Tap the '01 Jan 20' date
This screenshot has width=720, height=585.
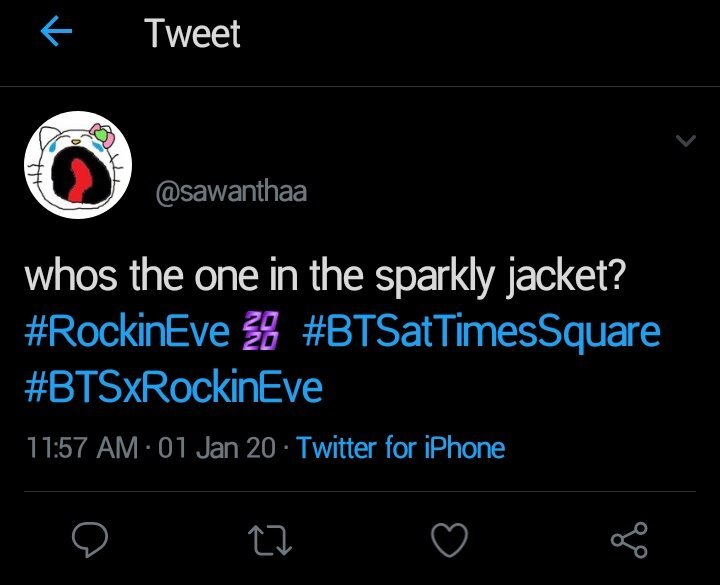point(216,447)
